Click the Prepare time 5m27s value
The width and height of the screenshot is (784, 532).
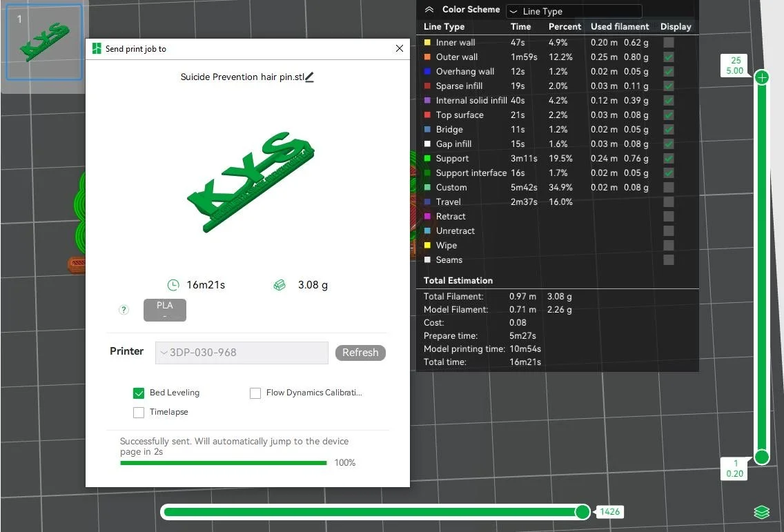point(522,336)
